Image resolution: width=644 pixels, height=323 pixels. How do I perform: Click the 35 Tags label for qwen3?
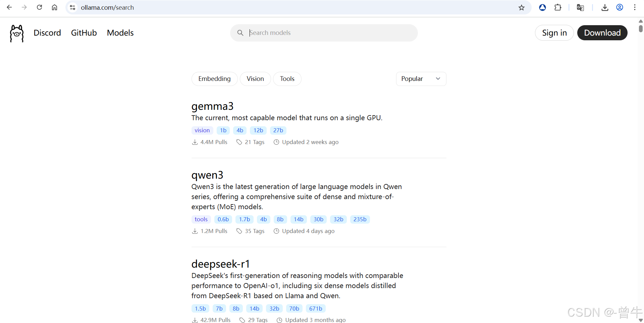tap(255, 231)
